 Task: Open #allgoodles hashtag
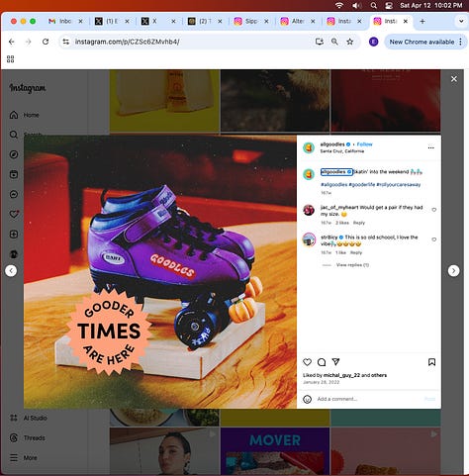click(x=334, y=184)
